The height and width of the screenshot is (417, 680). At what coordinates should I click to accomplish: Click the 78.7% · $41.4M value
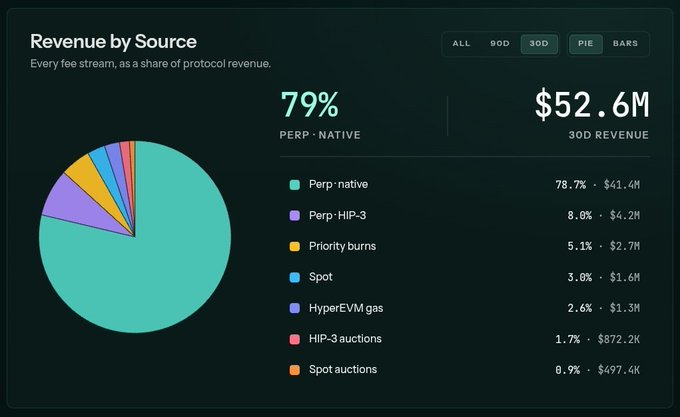(x=597, y=185)
